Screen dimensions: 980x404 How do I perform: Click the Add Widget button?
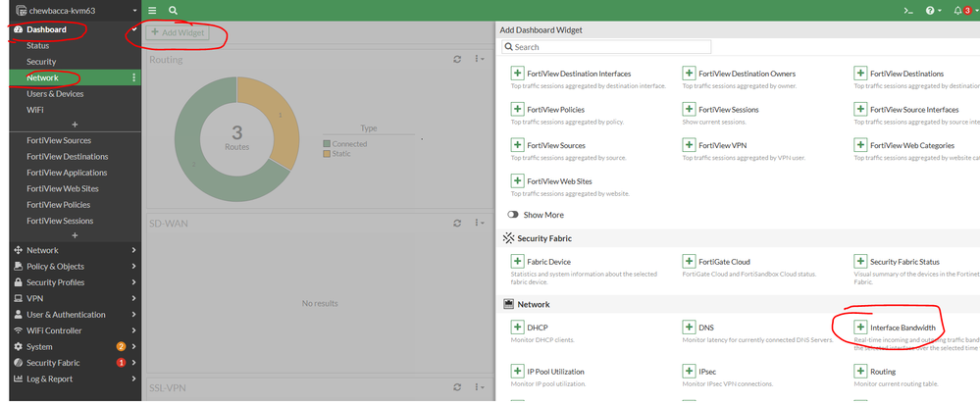[178, 32]
